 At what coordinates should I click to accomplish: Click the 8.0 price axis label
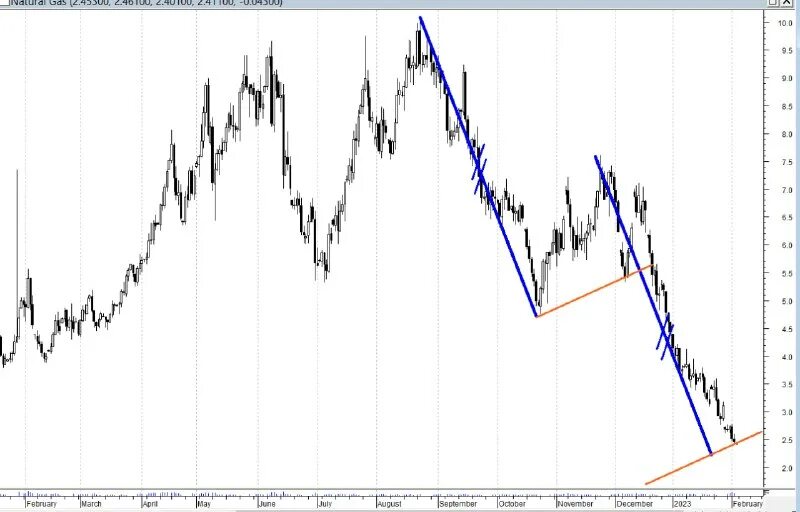click(786, 134)
